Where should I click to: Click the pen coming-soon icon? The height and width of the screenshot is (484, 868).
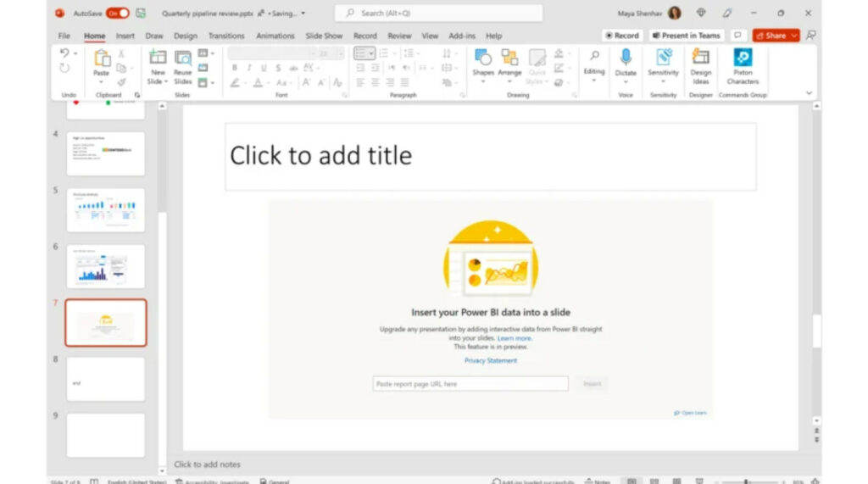click(x=727, y=13)
